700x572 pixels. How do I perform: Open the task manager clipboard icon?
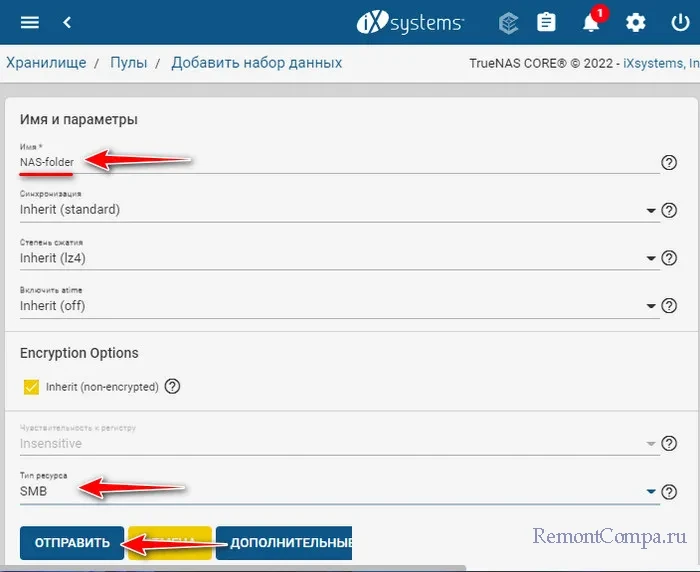pyautogui.click(x=546, y=22)
